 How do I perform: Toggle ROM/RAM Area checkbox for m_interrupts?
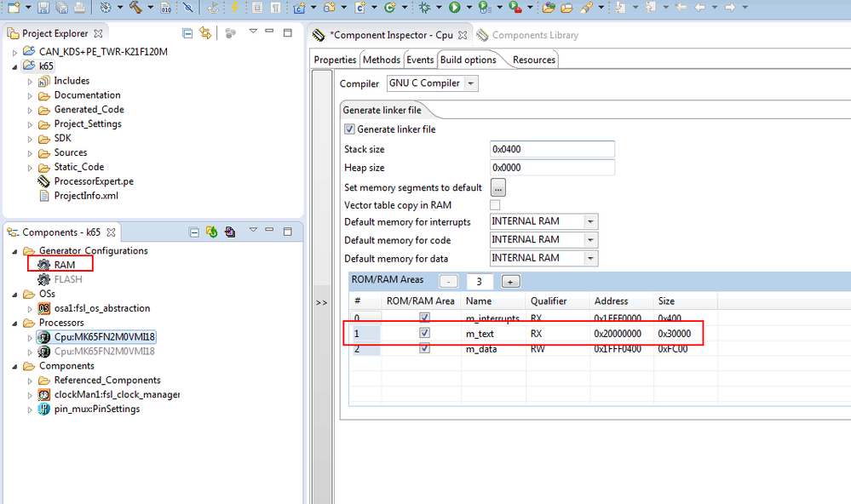pos(424,318)
